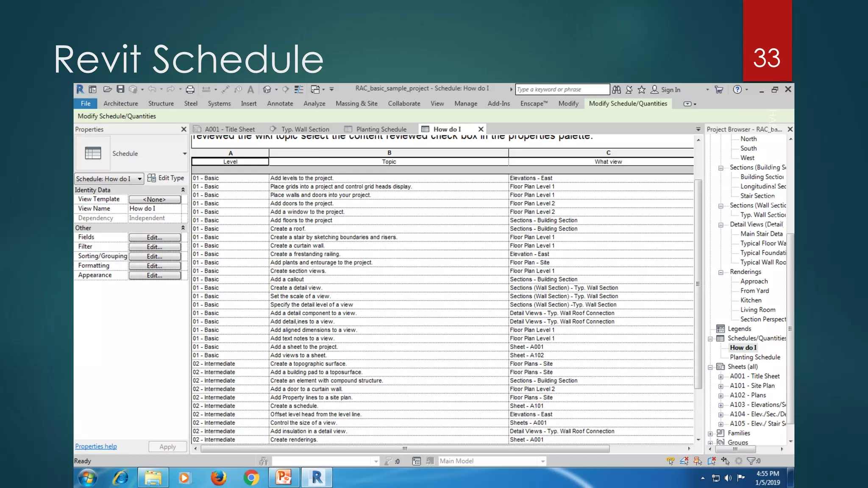The image size is (868, 488).
Task: Open the Properties help link
Action: 96,446
